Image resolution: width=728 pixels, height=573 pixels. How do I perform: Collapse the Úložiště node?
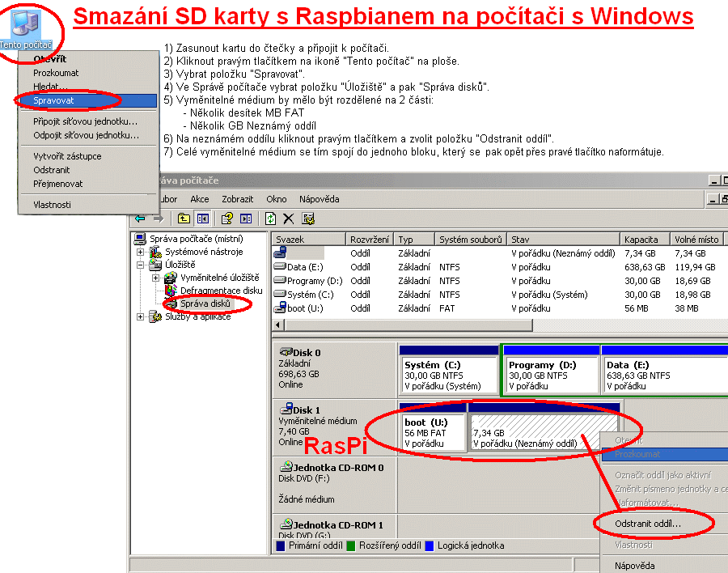pyautogui.click(x=140, y=265)
